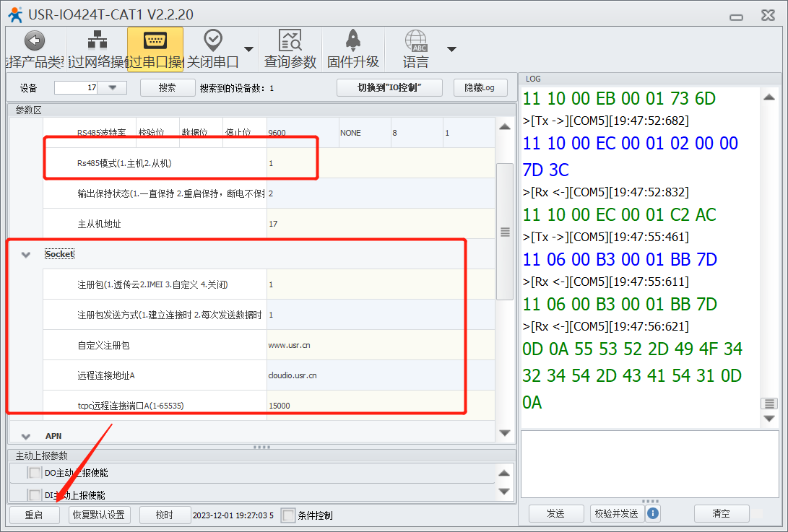
Task: Toggle the 条件控制 checkbox
Action: [x=288, y=515]
